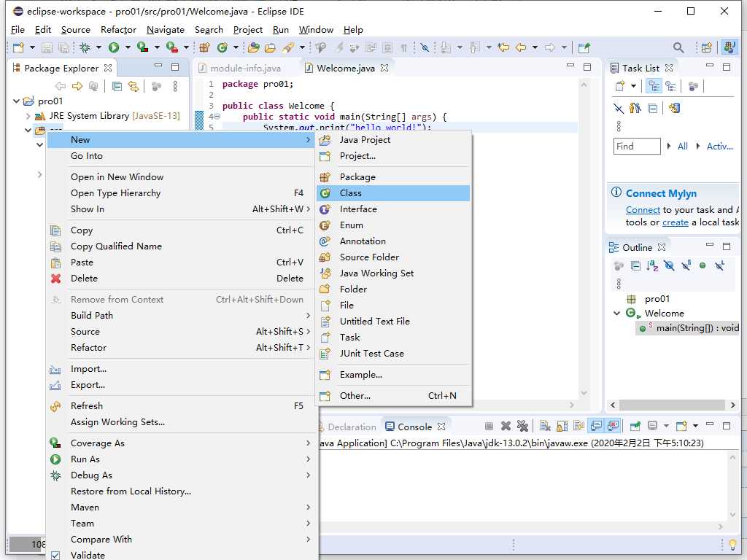Toggle Link with Editor in Package Explorer
Viewport: 747px width, 560px height.
(x=133, y=86)
